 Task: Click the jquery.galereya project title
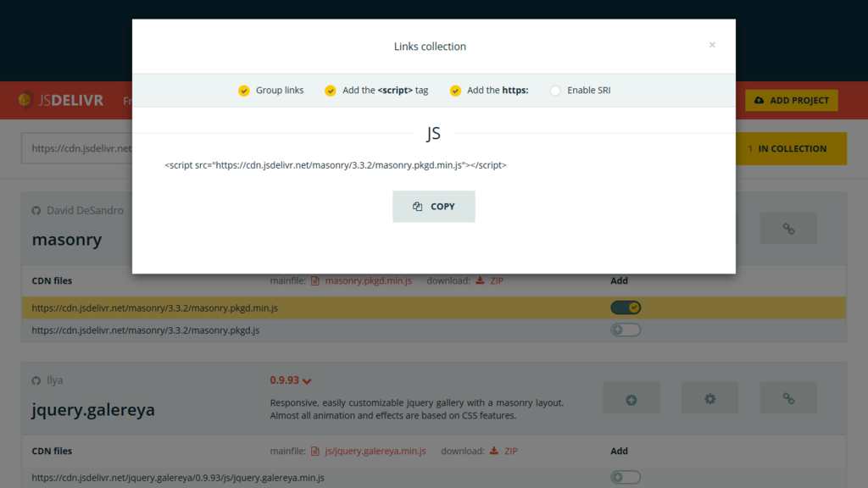[93, 410]
